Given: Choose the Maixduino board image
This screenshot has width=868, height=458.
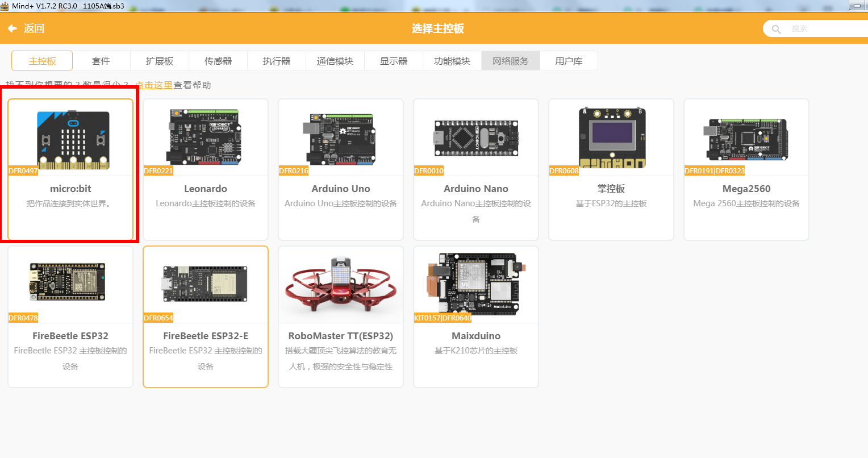Looking at the screenshot, I should pyautogui.click(x=476, y=285).
